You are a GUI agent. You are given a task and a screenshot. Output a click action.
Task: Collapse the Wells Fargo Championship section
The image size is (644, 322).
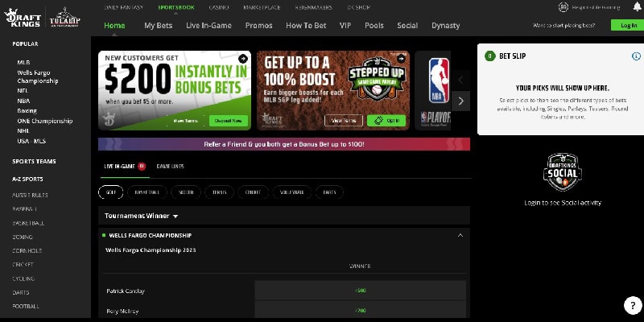(460, 235)
